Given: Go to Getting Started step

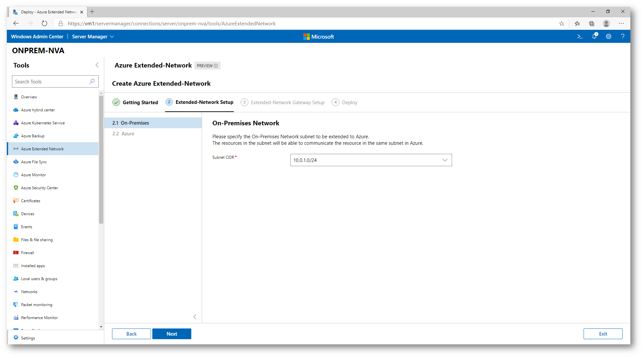Looking at the screenshot, I should [x=135, y=102].
